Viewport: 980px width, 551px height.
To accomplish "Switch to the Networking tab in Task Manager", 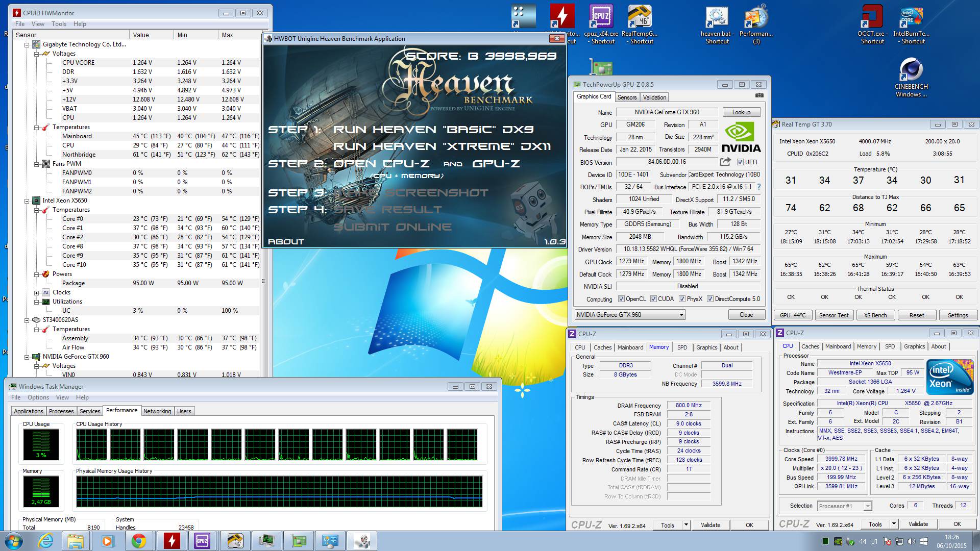I will point(157,411).
